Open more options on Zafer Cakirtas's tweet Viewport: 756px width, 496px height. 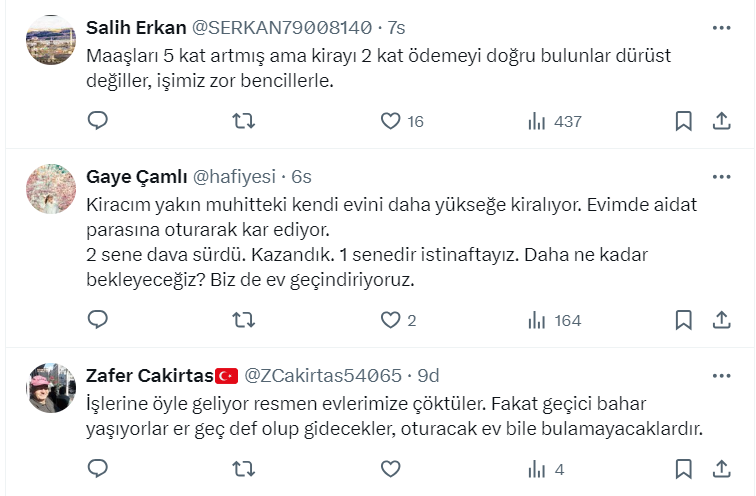pyautogui.click(x=721, y=375)
